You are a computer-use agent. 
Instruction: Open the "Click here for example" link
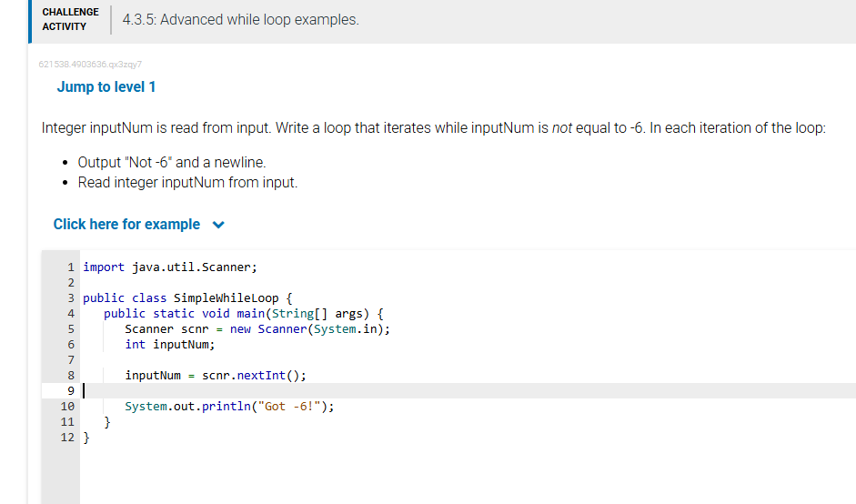click(126, 225)
